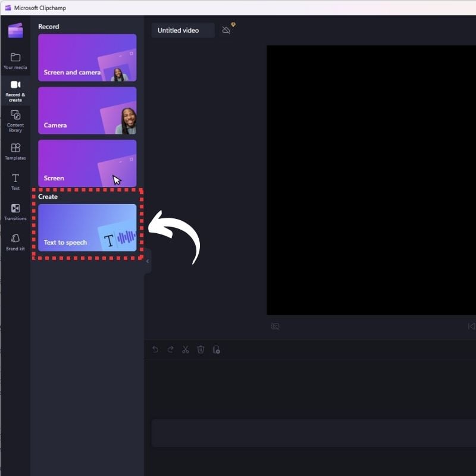Click the Duplicate clip icon

point(216,350)
